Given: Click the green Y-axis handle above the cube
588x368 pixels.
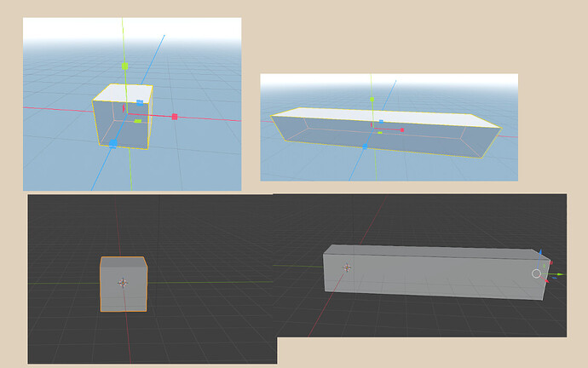Looking at the screenshot, I should coord(124,65).
